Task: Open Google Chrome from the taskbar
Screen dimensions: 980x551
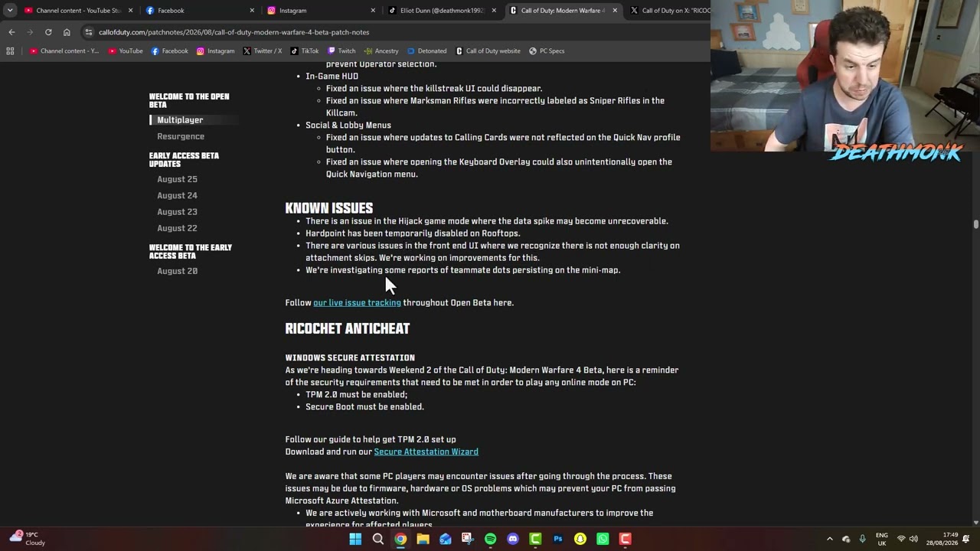Action: [x=400, y=539]
